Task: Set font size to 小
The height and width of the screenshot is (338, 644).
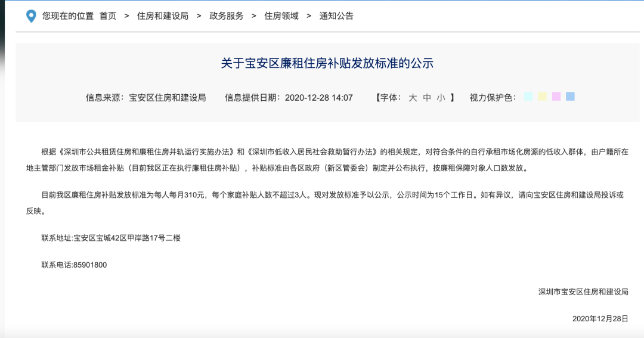Action: pos(441,98)
